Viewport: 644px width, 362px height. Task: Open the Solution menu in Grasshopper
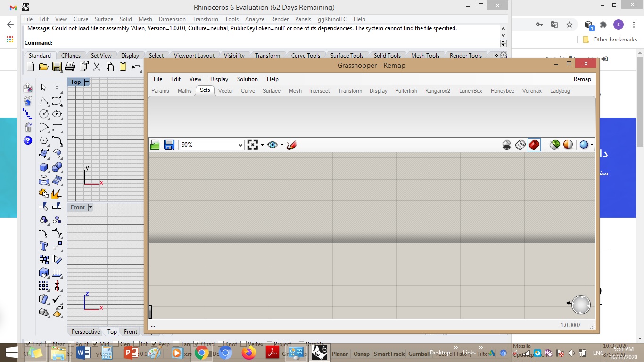pos(248,79)
